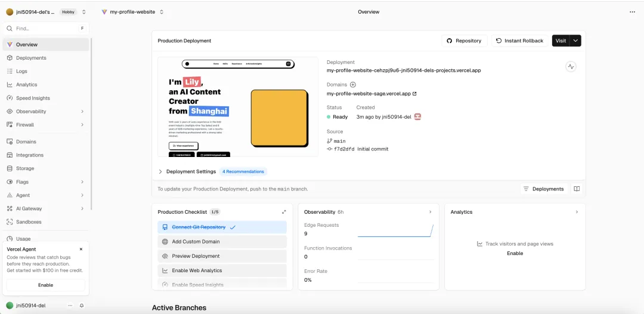644x314 pixels.
Task: Select Preview Deployment checklist item
Action: 222,256
